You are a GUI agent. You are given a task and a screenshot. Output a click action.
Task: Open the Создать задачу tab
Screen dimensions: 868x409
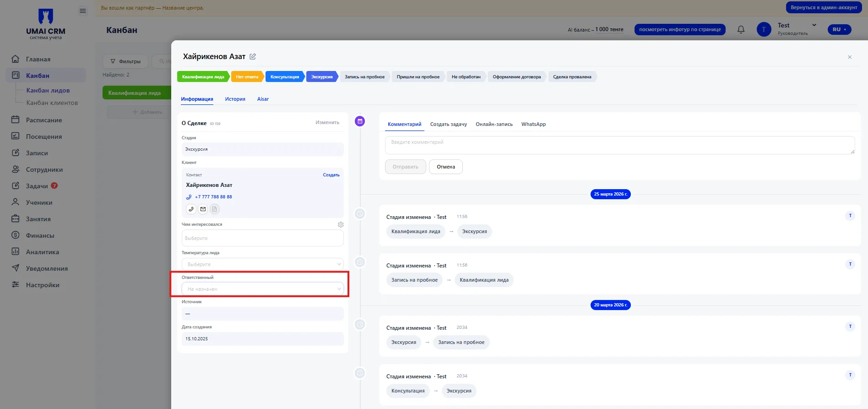(x=448, y=124)
